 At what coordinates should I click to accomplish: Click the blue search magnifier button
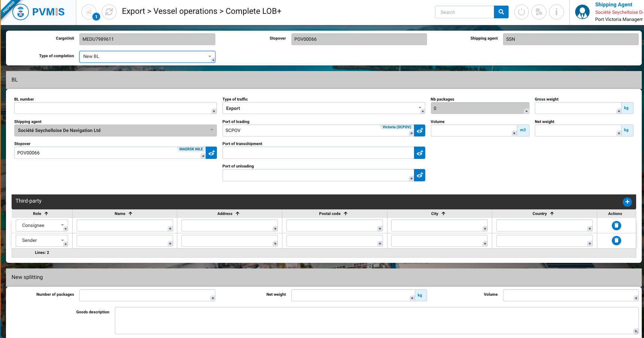(x=501, y=12)
